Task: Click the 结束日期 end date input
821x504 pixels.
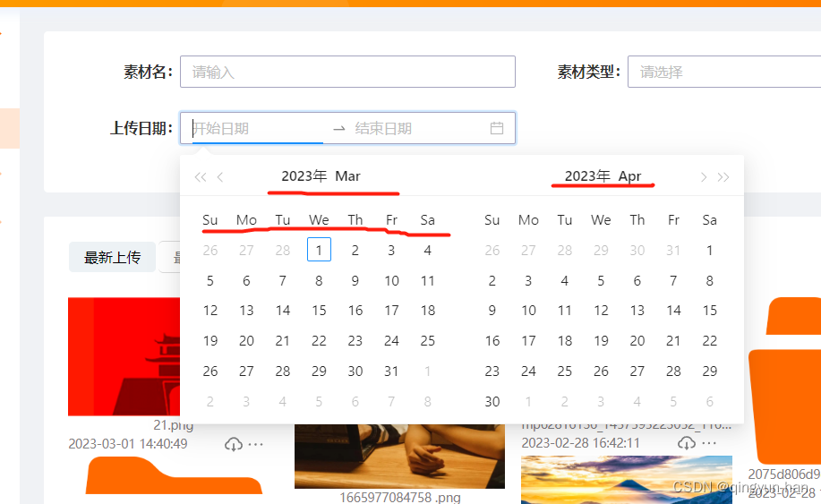Action: (419, 128)
